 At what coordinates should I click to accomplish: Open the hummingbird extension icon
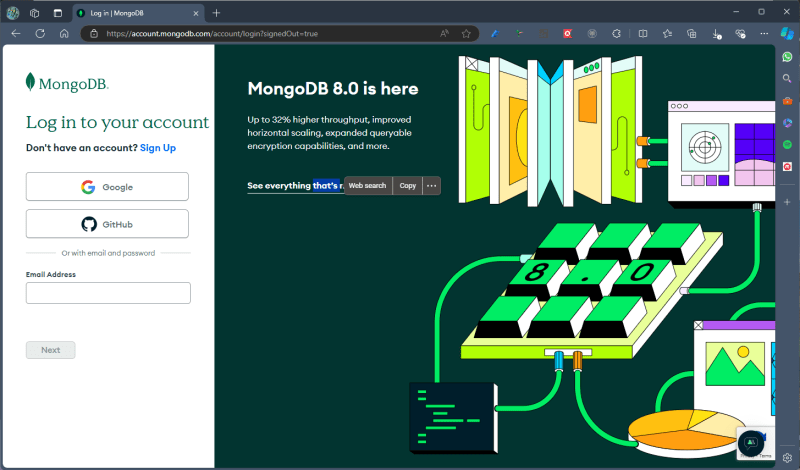pos(519,34)
